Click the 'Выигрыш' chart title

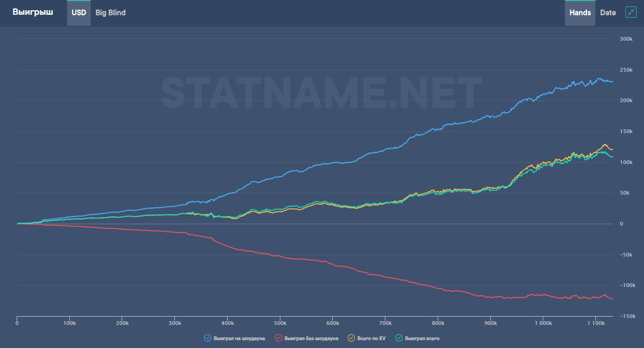[x=32, y=12]
